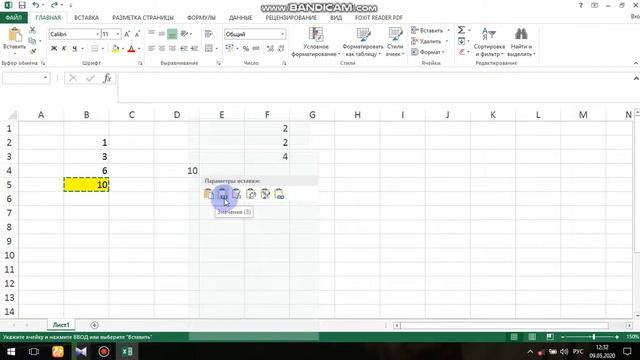
Task: Toggle align text left
Action: [151, 49]
